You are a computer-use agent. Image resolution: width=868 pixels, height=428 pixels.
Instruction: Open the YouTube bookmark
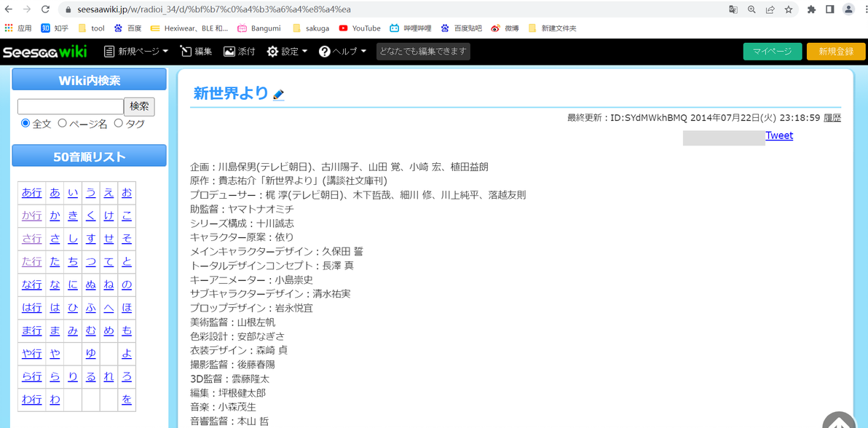click(360, 28)
